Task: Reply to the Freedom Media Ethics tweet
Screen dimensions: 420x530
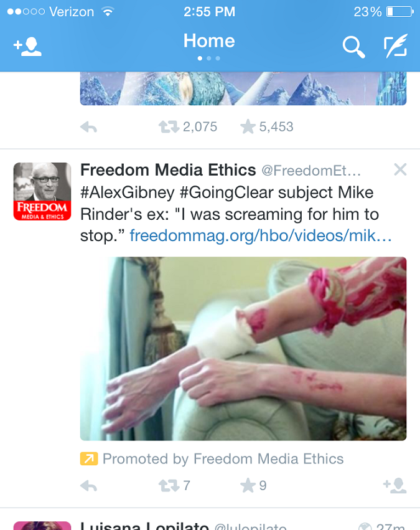Action: coord(89,486)
